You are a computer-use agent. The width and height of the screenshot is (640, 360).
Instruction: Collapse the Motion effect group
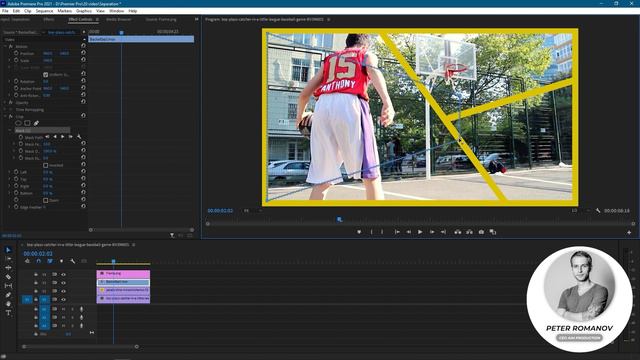pos(5,47)
